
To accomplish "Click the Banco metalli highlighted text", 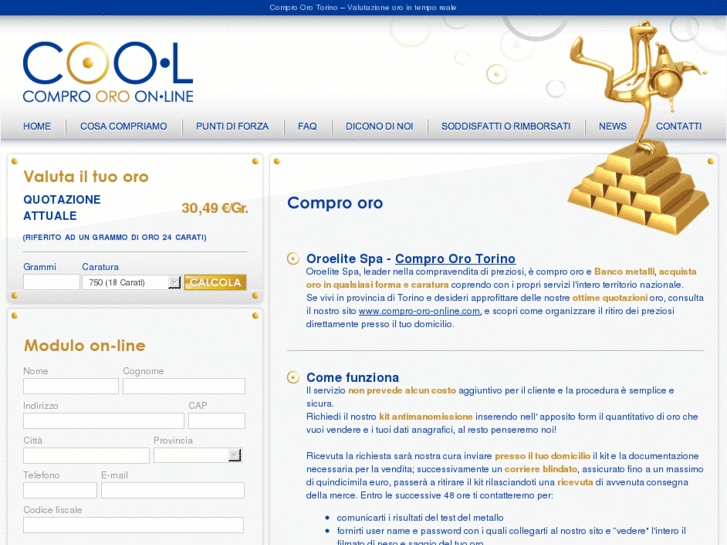I will click(625, 271).
